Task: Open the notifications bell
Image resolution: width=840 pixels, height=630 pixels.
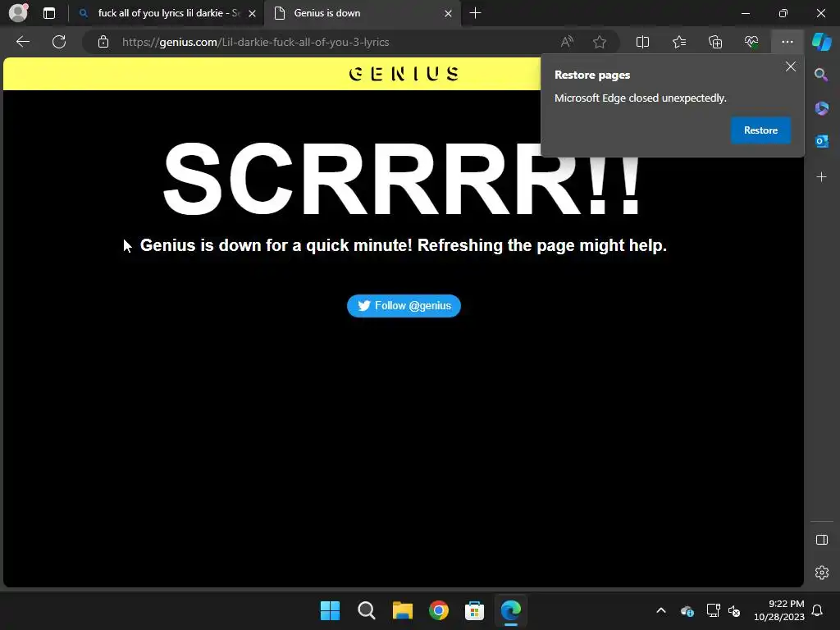Action: pos(818,610)
